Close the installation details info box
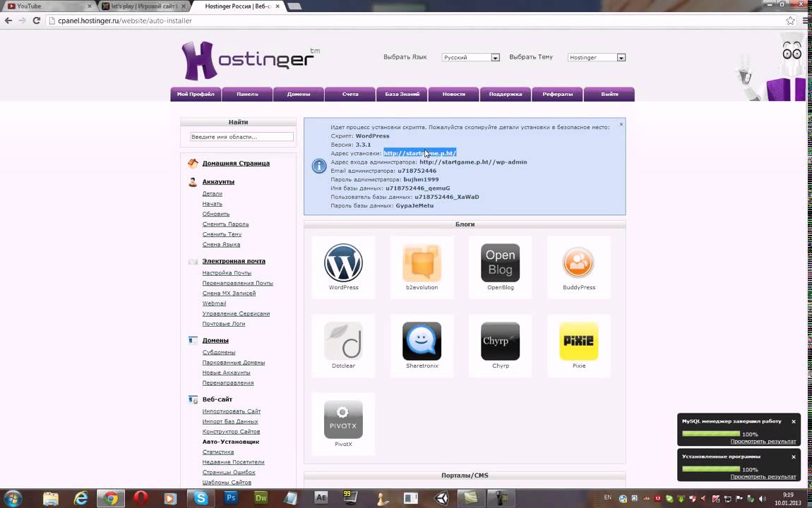Image resolution: width=812 pixels, height=508 pixels. [x=621, y=124]
